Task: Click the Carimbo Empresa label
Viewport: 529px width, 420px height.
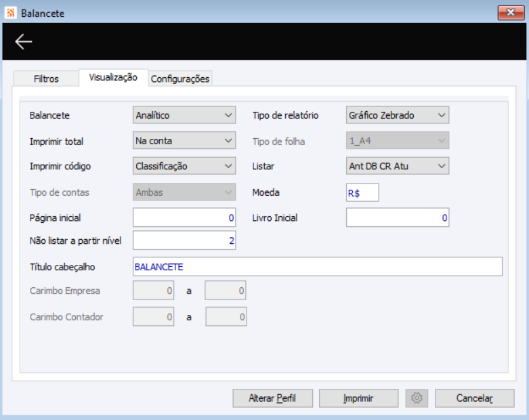Action: [65, 291]
